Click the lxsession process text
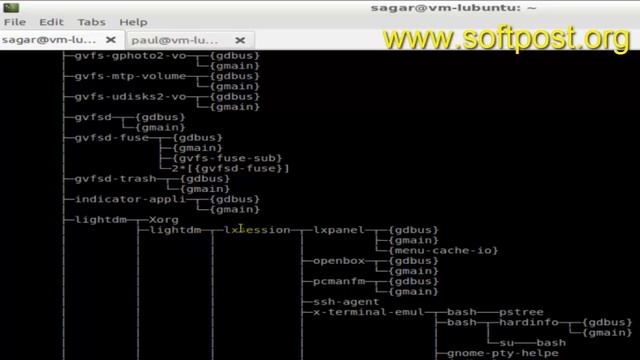 [x=257, y=230]
